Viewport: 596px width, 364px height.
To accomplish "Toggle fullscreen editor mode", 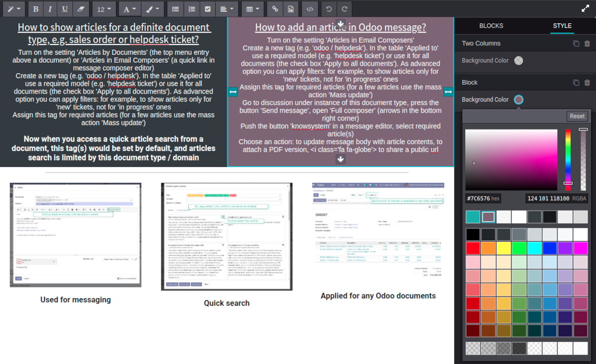I will pos(585,9).
